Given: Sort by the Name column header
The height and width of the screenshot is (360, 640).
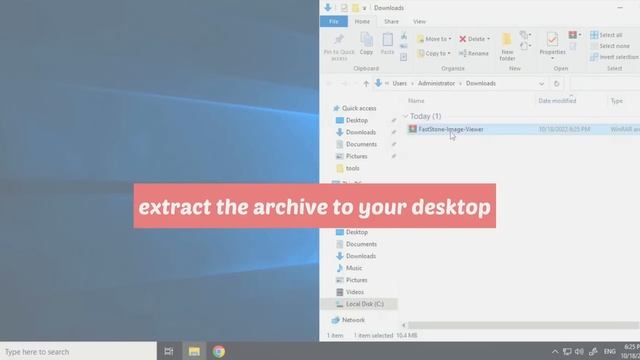Looking at the screenshot, I should (416, 101).
